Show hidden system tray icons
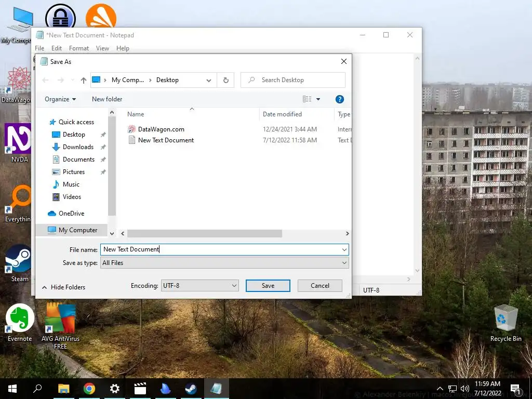The image size is (532, 399). [x=440, y=389]
